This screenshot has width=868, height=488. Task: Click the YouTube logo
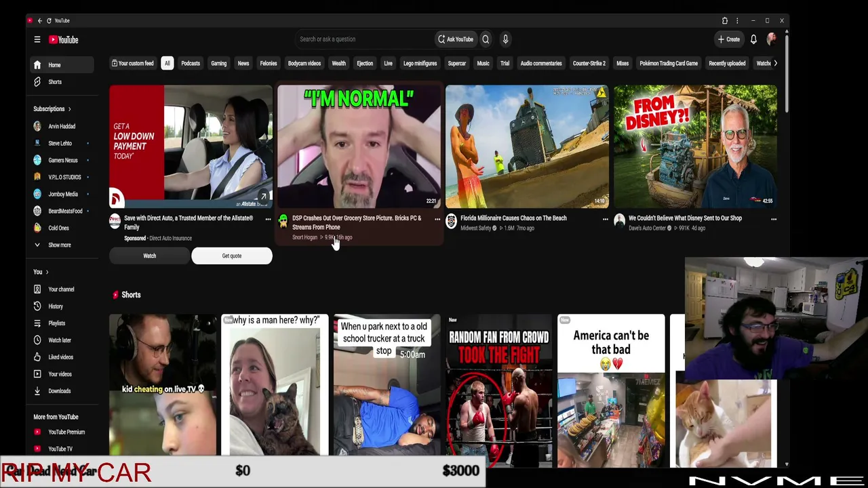click(x=63, y=39)
